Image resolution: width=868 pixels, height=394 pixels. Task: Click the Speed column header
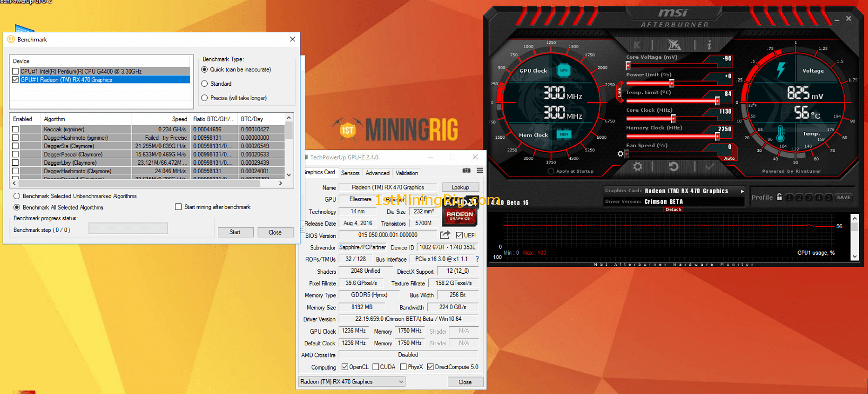click(161, 119)
